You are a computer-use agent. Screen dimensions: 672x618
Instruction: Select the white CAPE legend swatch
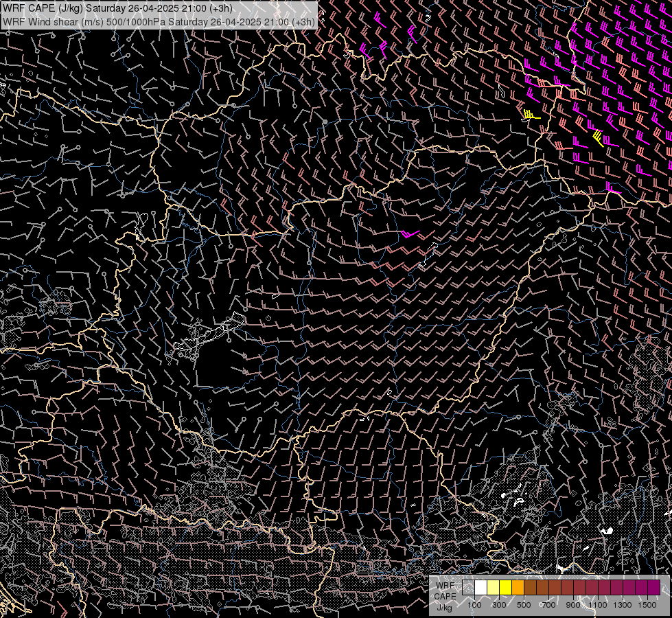[x=481, y=587]
